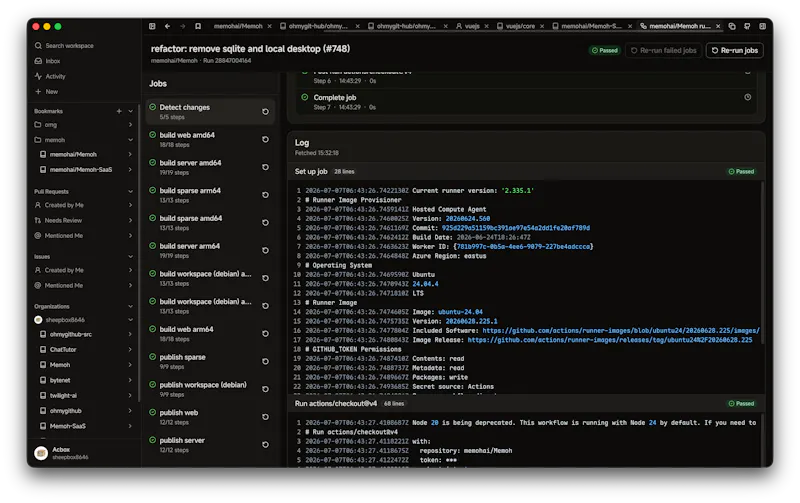This screenshot has height=503, width=800.
Task: Open the ohmygithub-src repository
Action: pos(70,335)
